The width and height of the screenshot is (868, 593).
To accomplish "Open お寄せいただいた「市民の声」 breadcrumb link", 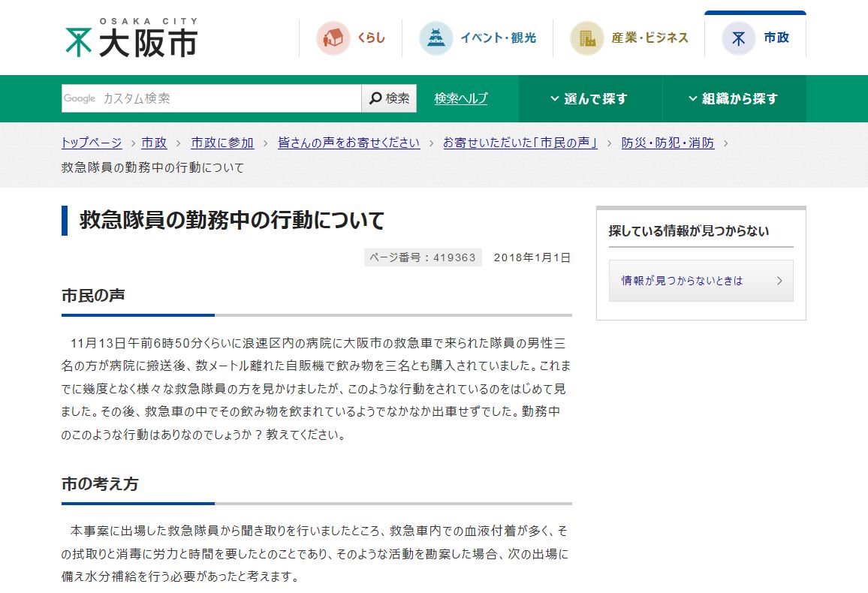I will [x=520, y=143].
